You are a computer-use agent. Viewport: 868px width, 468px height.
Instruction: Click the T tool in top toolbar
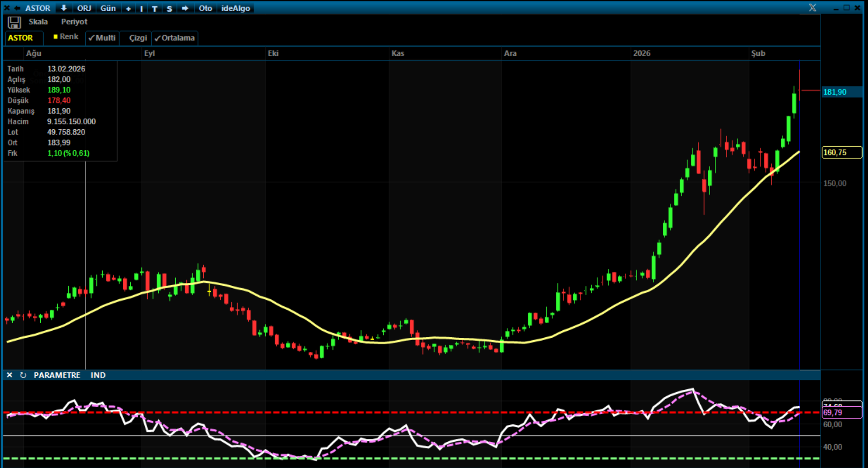pyautogui.click(x=155, y=8)
